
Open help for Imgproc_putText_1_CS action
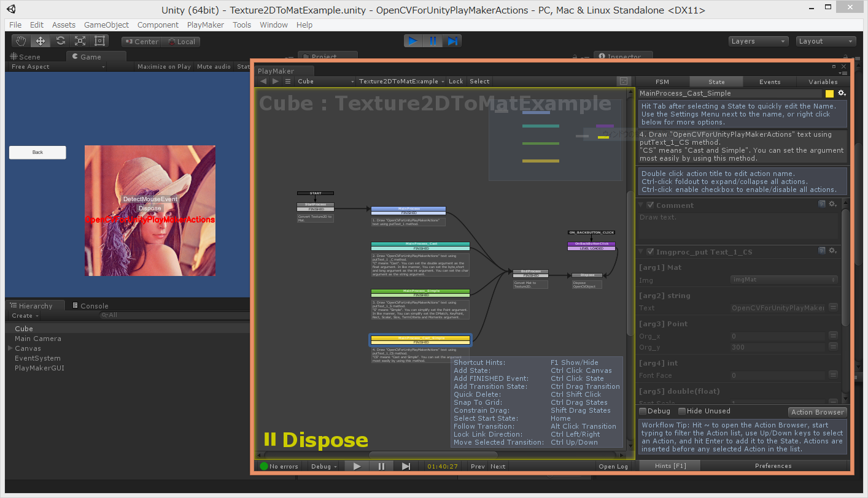point(822,251)
